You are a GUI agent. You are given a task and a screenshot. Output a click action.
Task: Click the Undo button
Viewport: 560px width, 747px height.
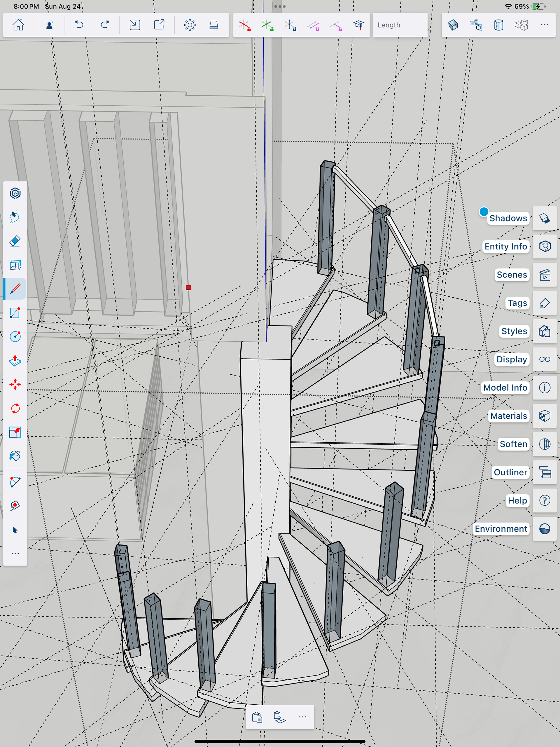tap(79, 25)
